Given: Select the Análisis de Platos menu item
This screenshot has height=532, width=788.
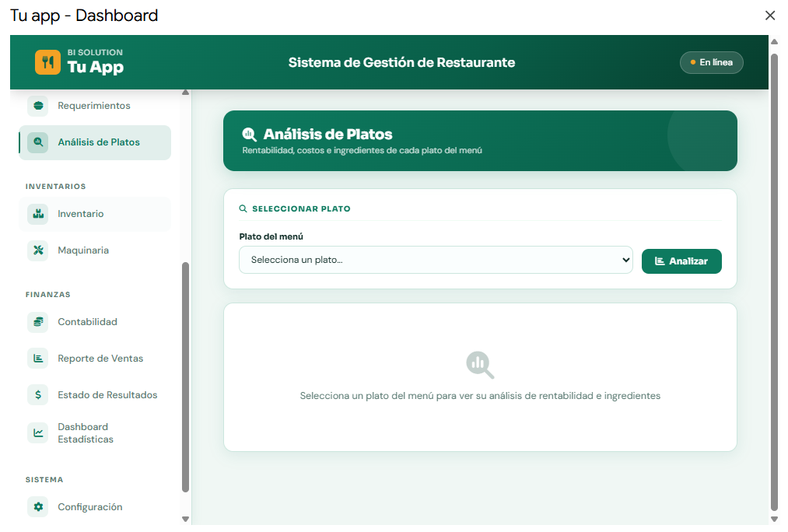Looking at the screenshot, I should [x=95, y=142].
